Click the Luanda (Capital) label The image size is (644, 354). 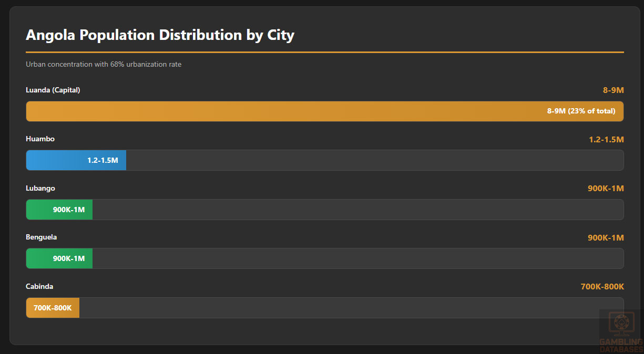pyautogui.click(x=53, y=90)
